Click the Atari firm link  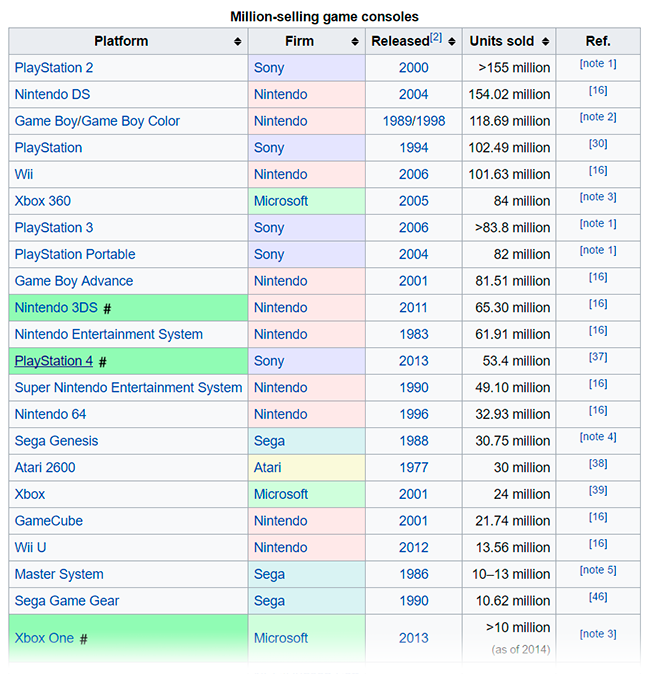tap(268, 467)
